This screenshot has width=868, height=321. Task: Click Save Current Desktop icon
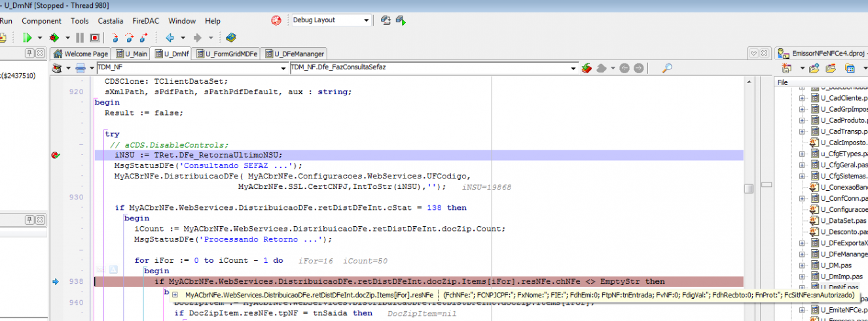tap(386, 20)
